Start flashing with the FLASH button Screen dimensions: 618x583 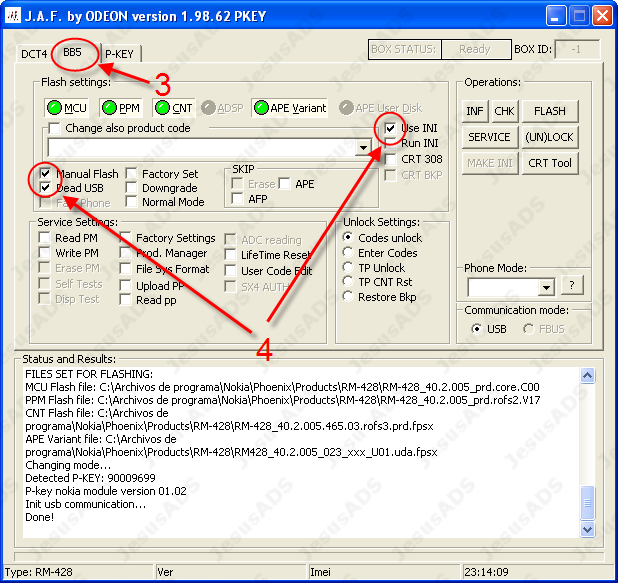[550, 111]
